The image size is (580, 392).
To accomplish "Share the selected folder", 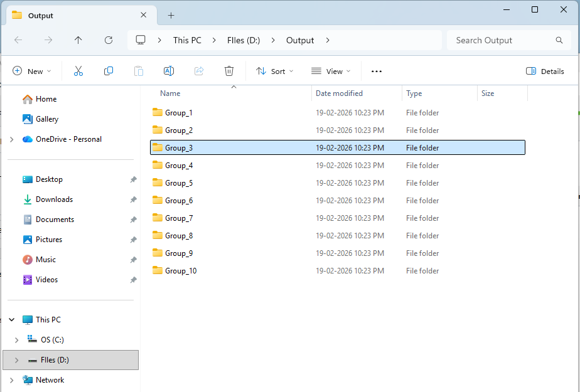I will [x=198, y=71].
